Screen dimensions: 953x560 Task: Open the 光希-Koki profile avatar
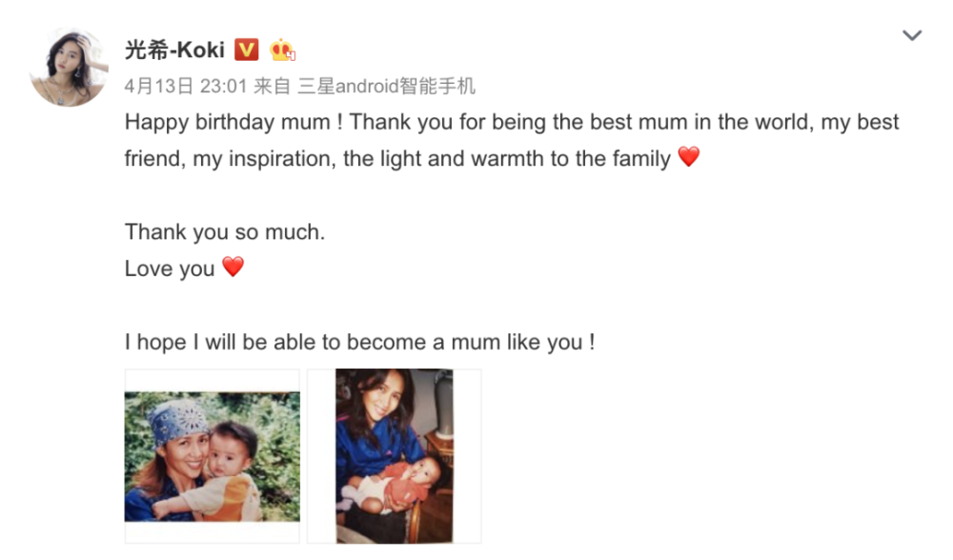69,68
